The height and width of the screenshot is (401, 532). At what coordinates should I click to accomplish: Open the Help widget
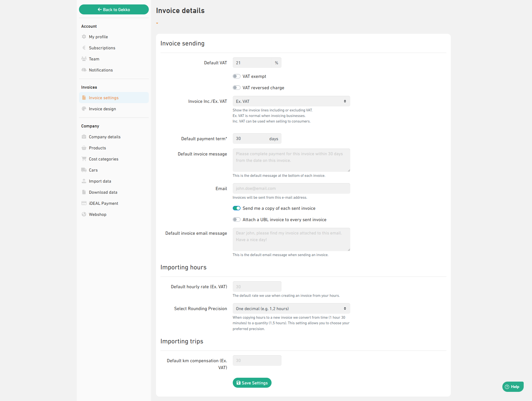(513, 387)
